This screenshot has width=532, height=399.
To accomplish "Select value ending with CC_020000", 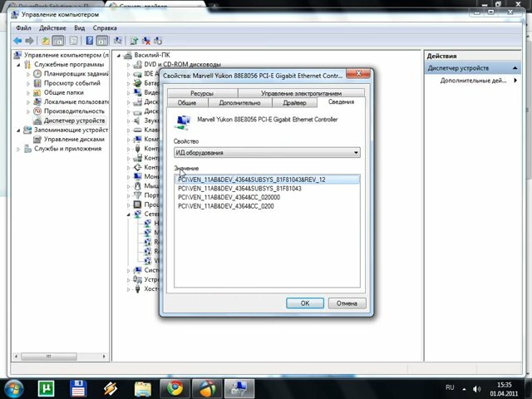I will 229,197.
